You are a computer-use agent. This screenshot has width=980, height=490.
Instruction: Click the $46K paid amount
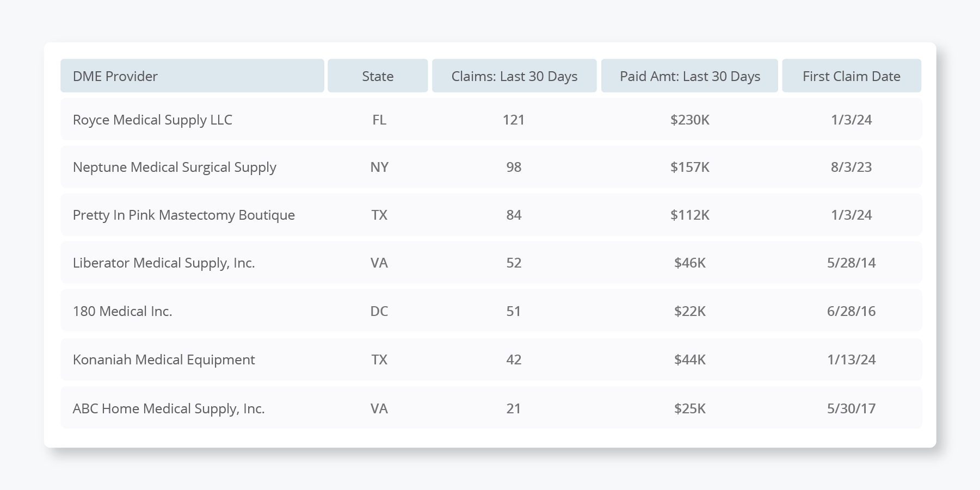click(x=690, y=263)
